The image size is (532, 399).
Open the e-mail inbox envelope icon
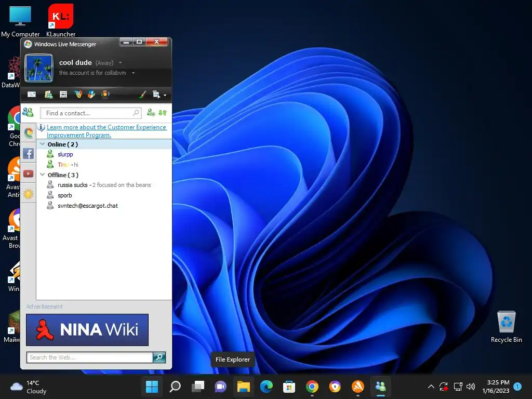tap(32, 95)
